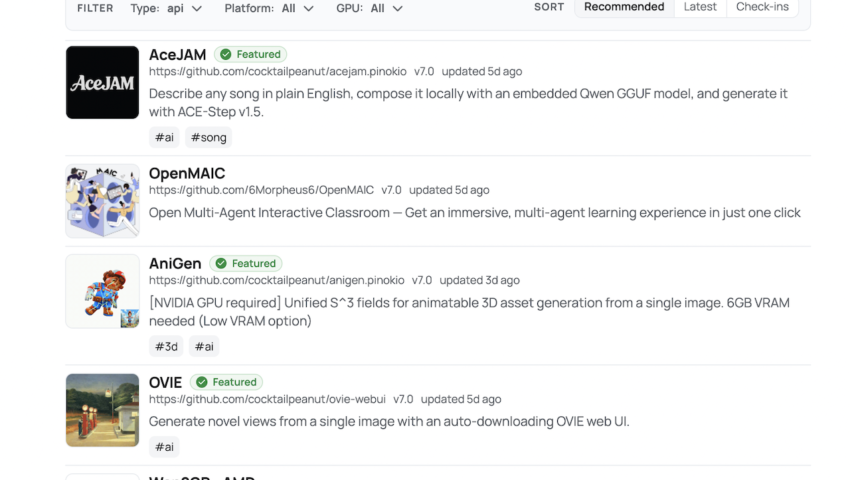Viewport: 850px width, 480px height.
Task: Expand the Type filter dropdown
Action: click(166, 8)
